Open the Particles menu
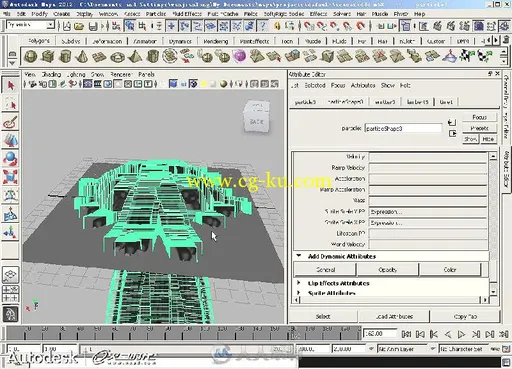 click(x=156, y=14)
